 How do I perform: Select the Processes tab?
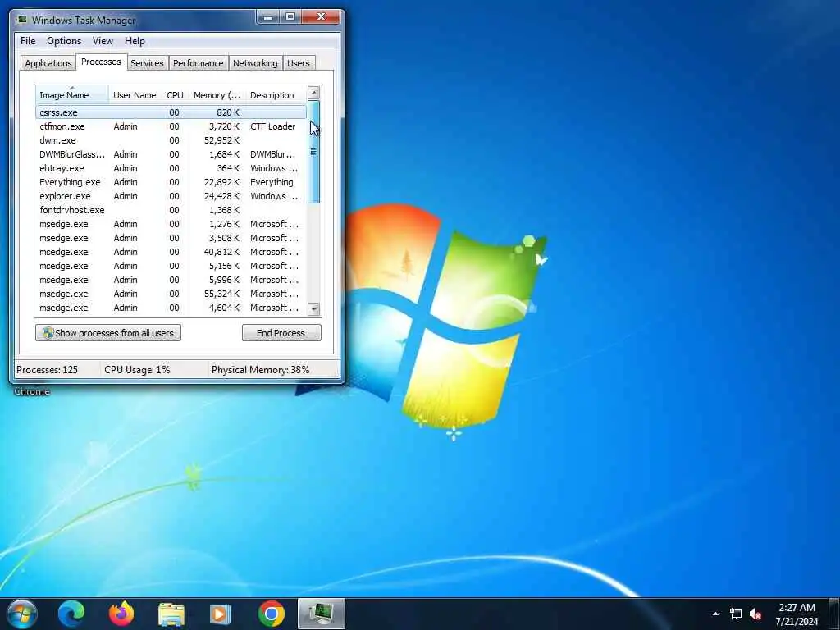click(x=101, y=62)
